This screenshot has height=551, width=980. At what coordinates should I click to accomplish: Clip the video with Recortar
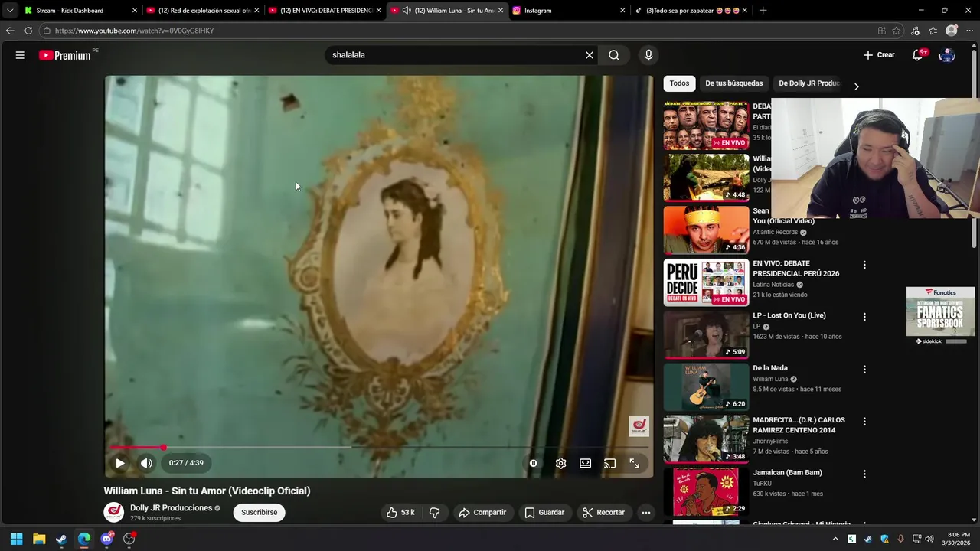603,512
